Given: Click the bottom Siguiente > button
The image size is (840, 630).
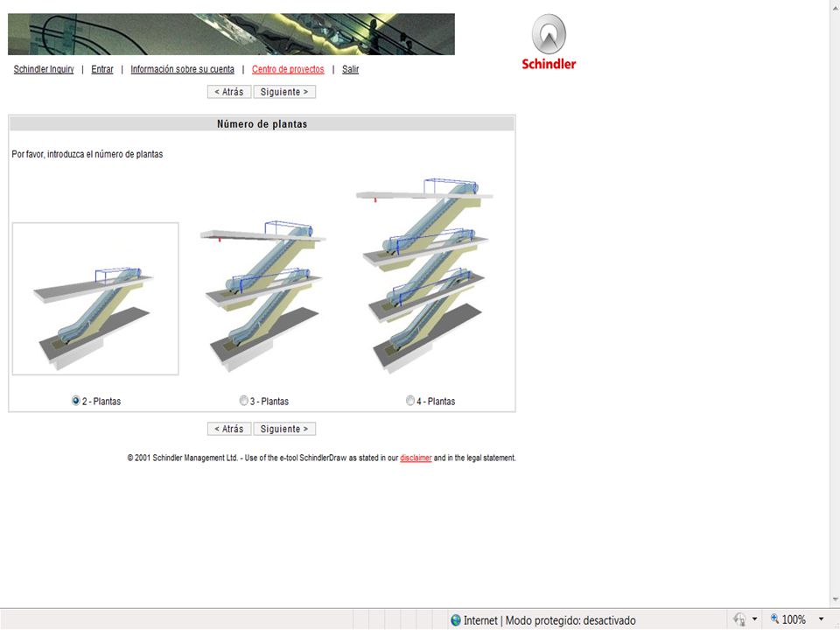Looking at the screenshot, I should pos(284,429).
